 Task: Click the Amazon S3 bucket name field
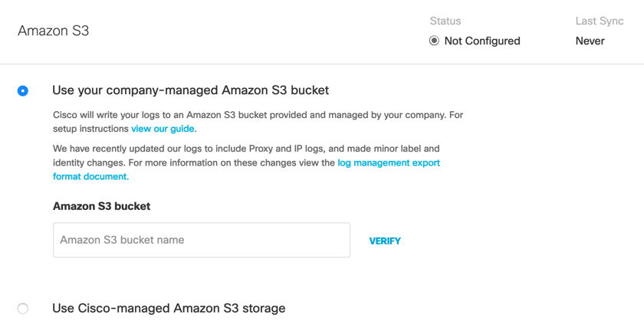click(x=201, y=240)
